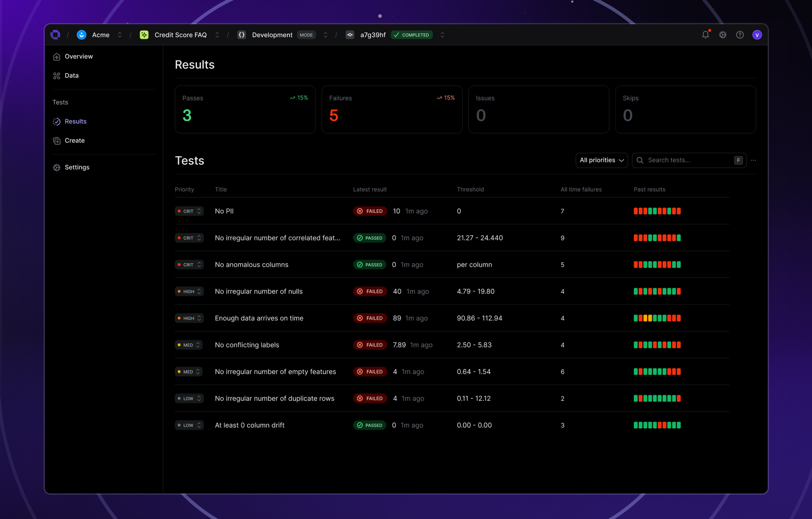812x519 pixels.
Task: Click the notifications bell icon
Action: click(705, 35)
